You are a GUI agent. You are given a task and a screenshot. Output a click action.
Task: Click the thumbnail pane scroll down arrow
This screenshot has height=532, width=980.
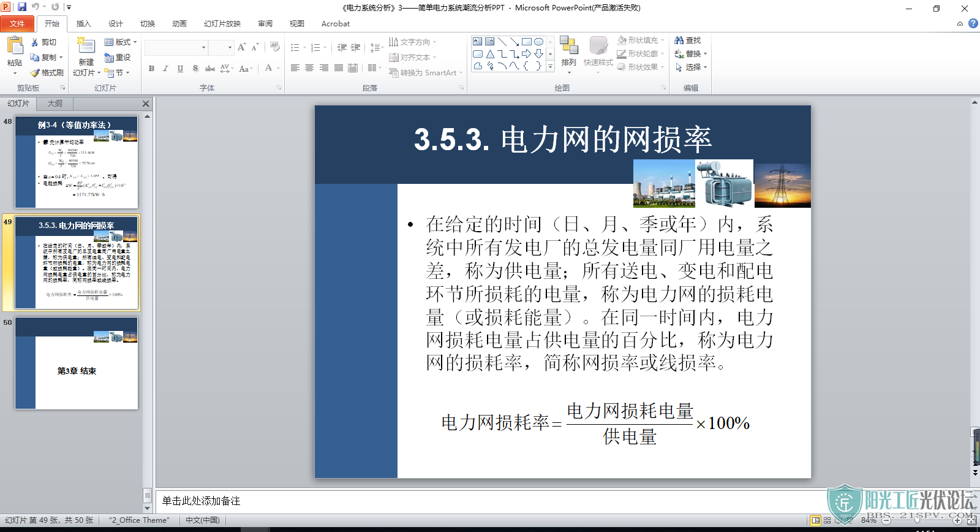(147, 508)
